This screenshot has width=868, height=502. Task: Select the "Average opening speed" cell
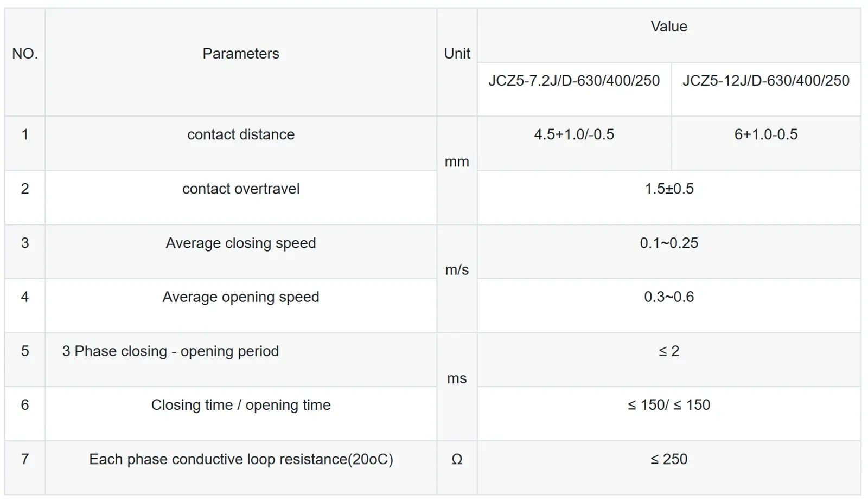[241, 297]
